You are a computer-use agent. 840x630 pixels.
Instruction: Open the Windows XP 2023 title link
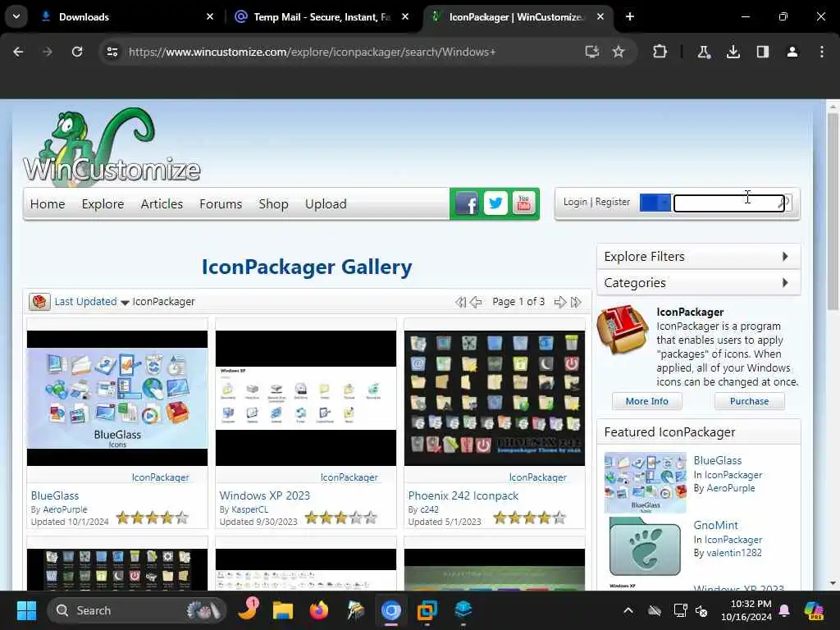coord(265,495)
